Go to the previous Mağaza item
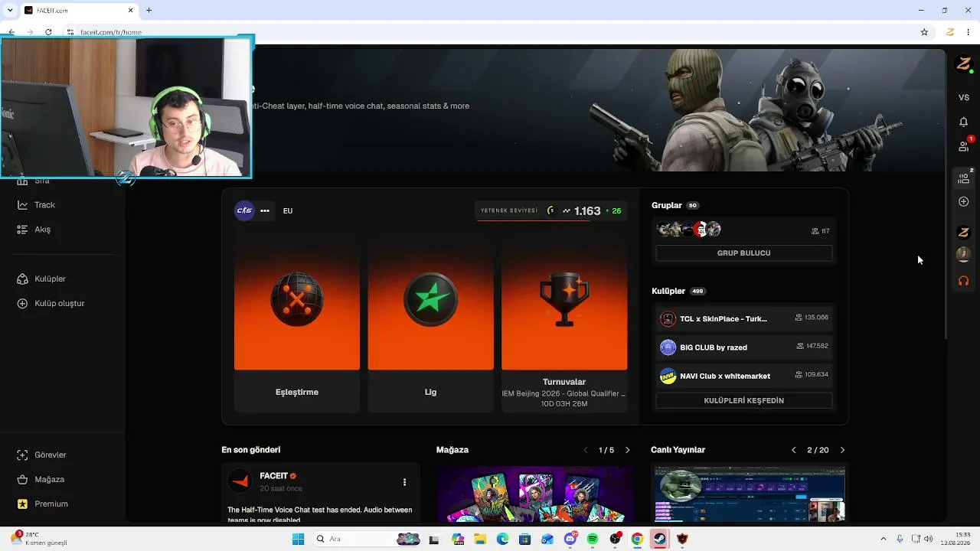The width and height of the screenshot is (980, 551). point(586,451)
